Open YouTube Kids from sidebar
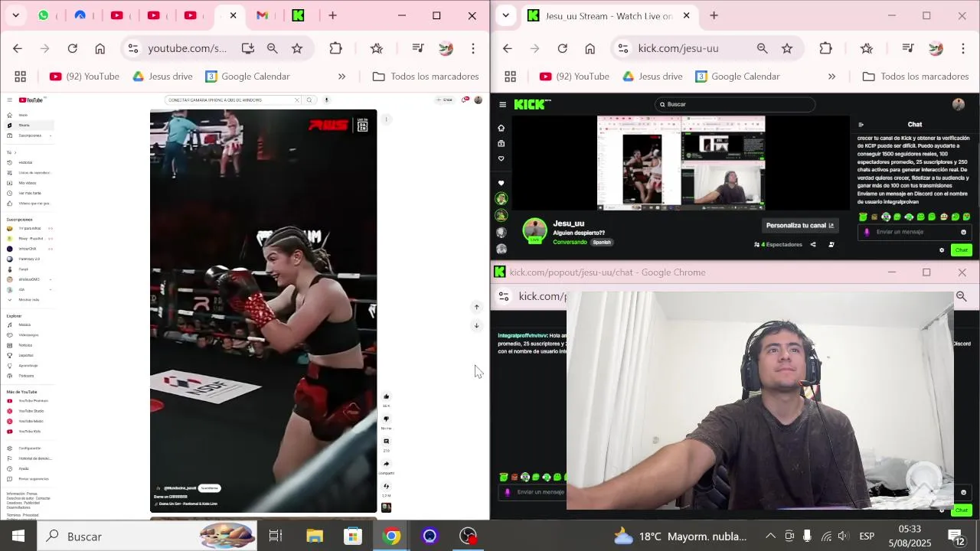This screenshot has height=551, width=980. pyautogui.click(x=29, y=432)
